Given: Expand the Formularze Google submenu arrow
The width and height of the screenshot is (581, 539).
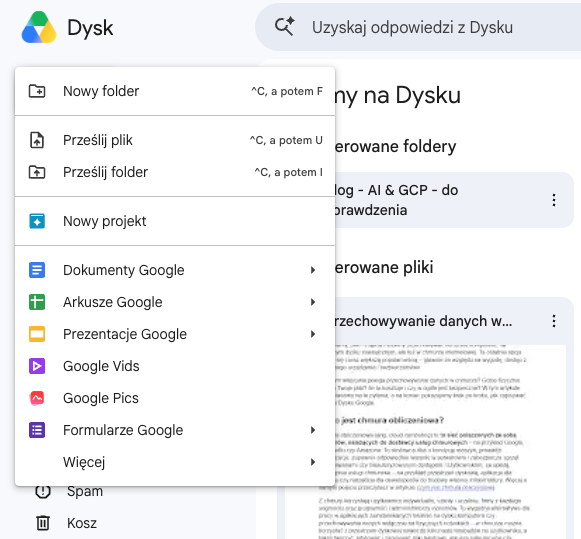Looking at the screenshot, I should [313, 430].
